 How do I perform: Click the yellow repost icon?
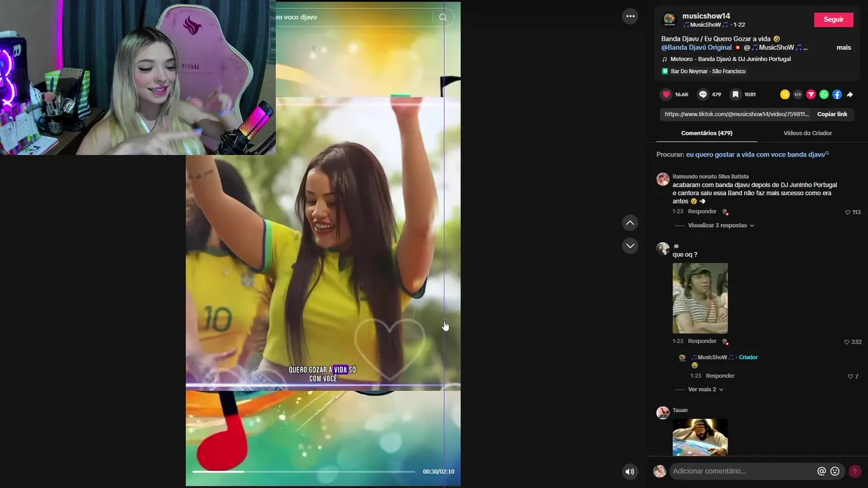click(785, 94)
